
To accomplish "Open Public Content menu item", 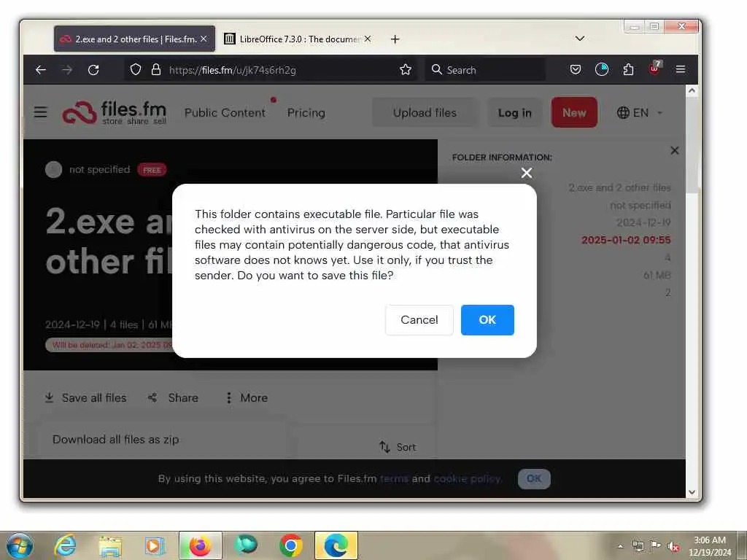I will point(225,113).
